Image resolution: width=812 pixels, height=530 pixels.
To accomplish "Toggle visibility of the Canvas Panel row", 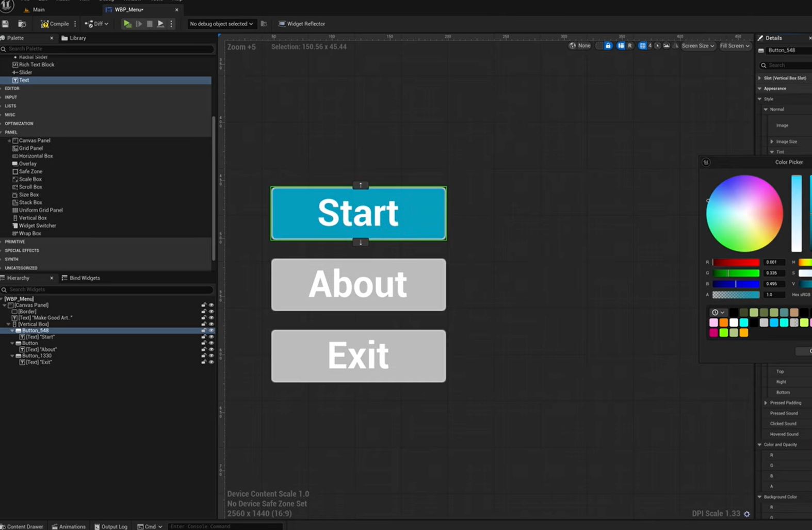I will 211,305.
